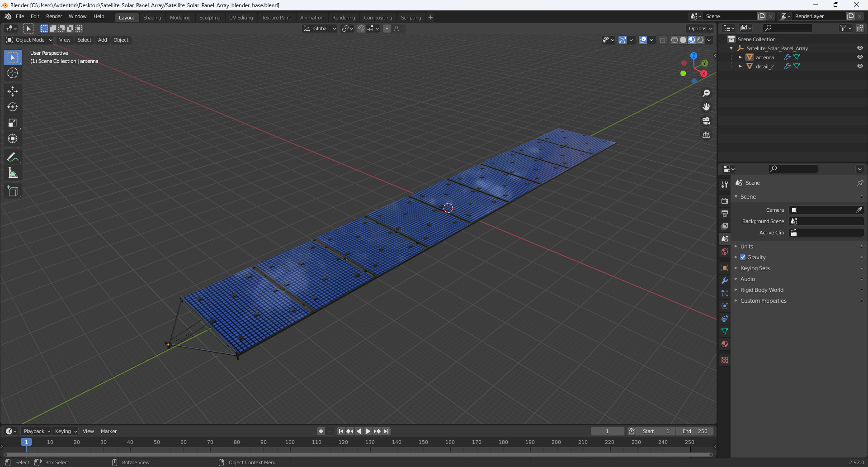Switch to Rendered viewport shading
Screen dimensions: 868x467
(700, 40)
